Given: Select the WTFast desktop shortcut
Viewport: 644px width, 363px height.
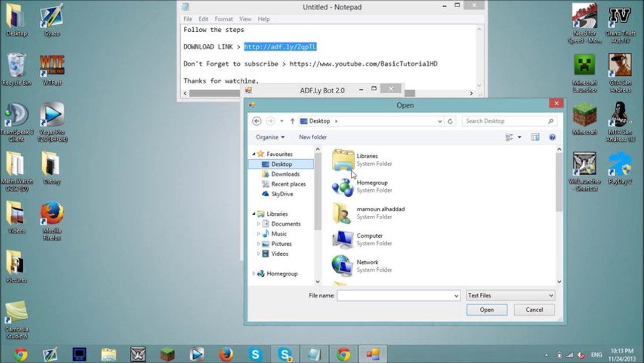Looking at the screenshot, I should click(x=51, y=69).
